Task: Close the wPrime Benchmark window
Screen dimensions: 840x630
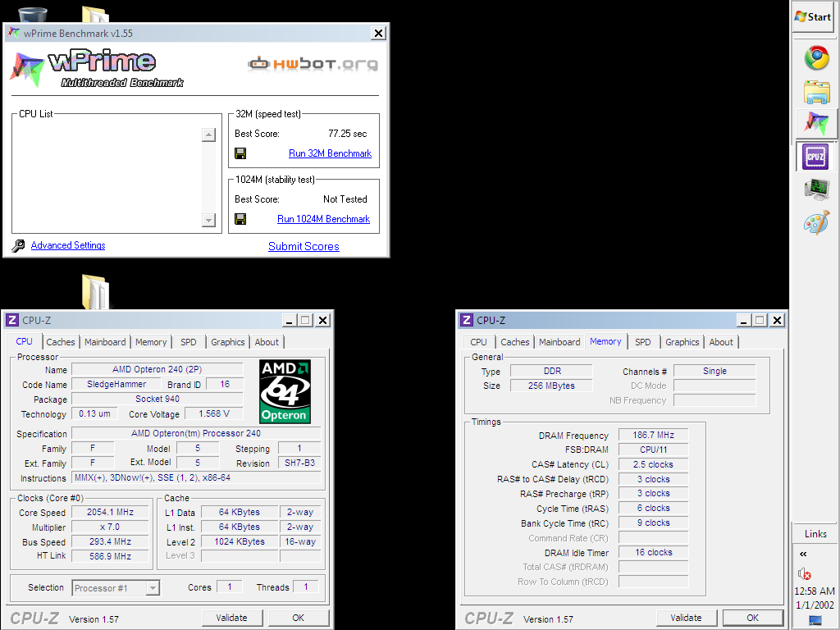Action: point(378,33)
